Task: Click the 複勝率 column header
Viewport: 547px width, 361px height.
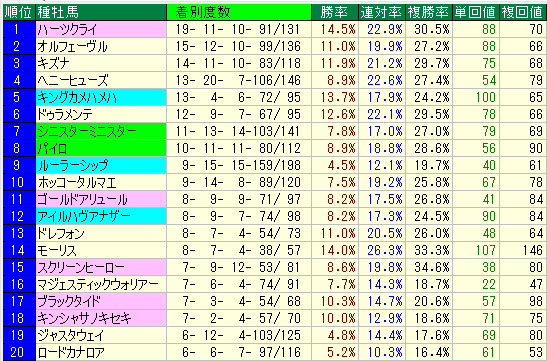Action: [x=429, y=12]
